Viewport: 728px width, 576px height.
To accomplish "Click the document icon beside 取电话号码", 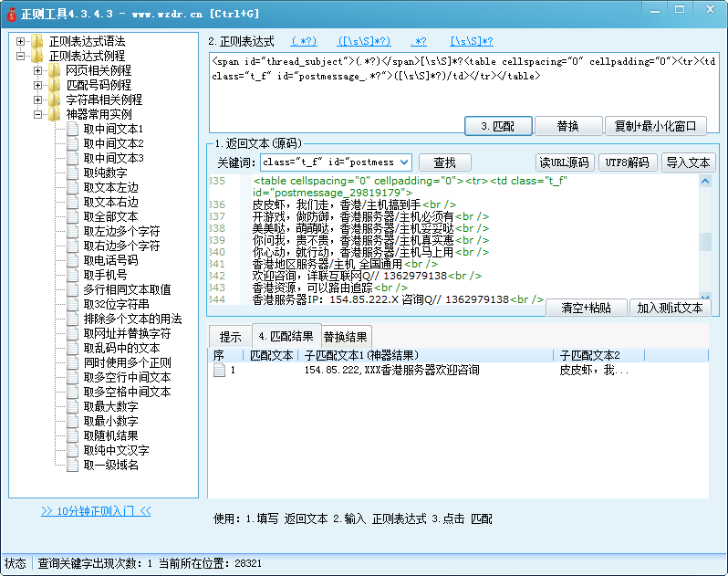I will coord(72,260).
